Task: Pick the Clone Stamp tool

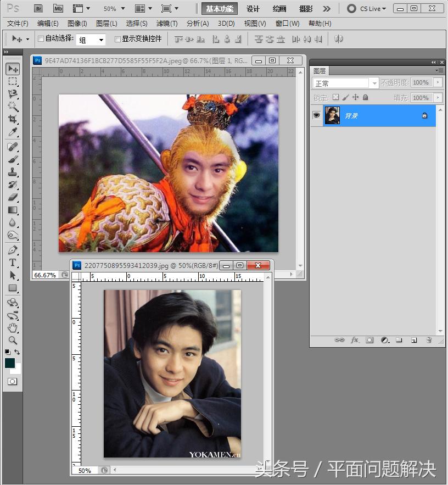Action: pos(13,172)
